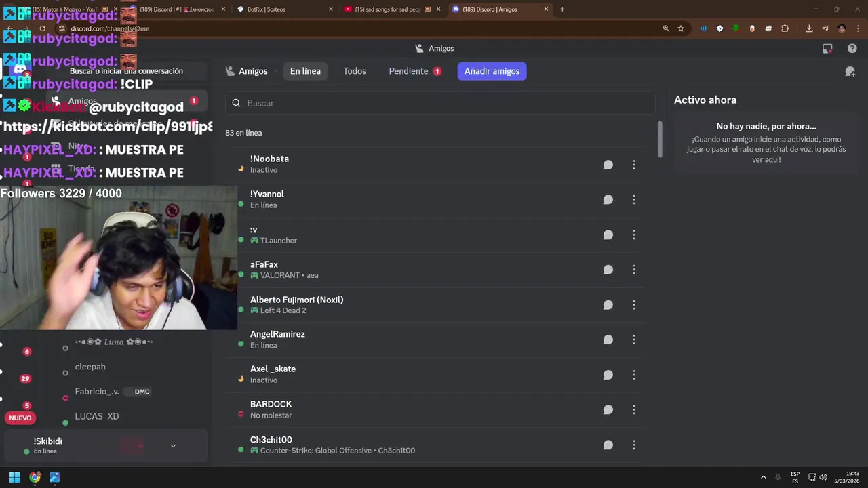The image size is (868, 488).
Task: Click the Añadir amigos button
Action: [492, 71]
